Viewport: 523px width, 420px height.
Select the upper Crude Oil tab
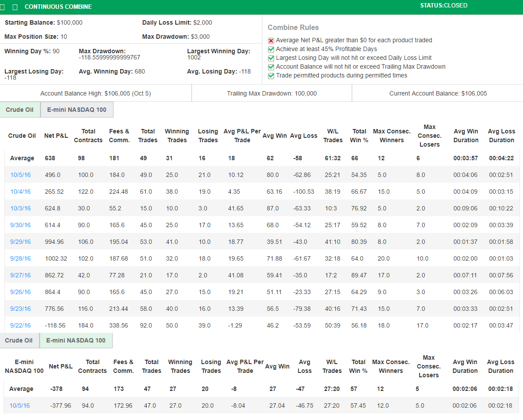[x=20, y=109]
